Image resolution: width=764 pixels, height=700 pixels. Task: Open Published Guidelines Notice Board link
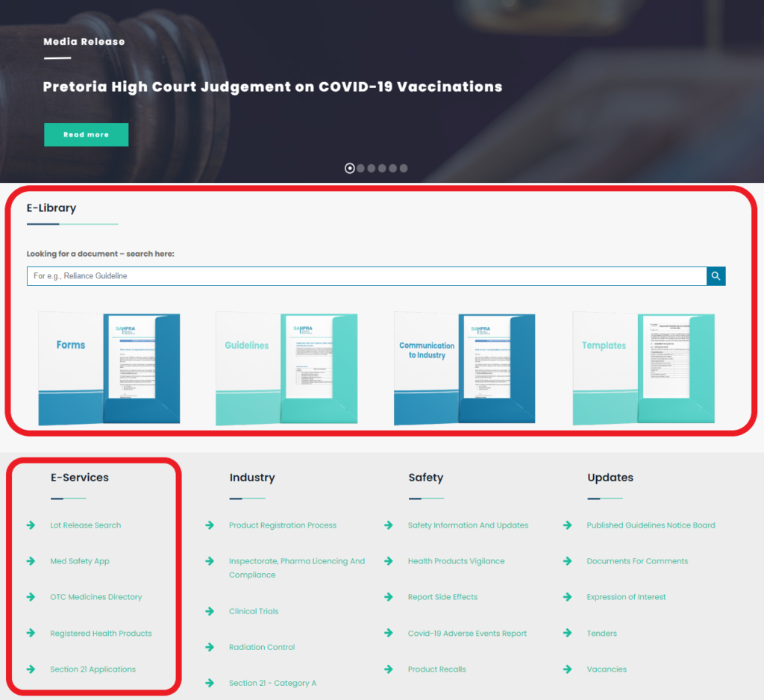click(x=651, y=525)
